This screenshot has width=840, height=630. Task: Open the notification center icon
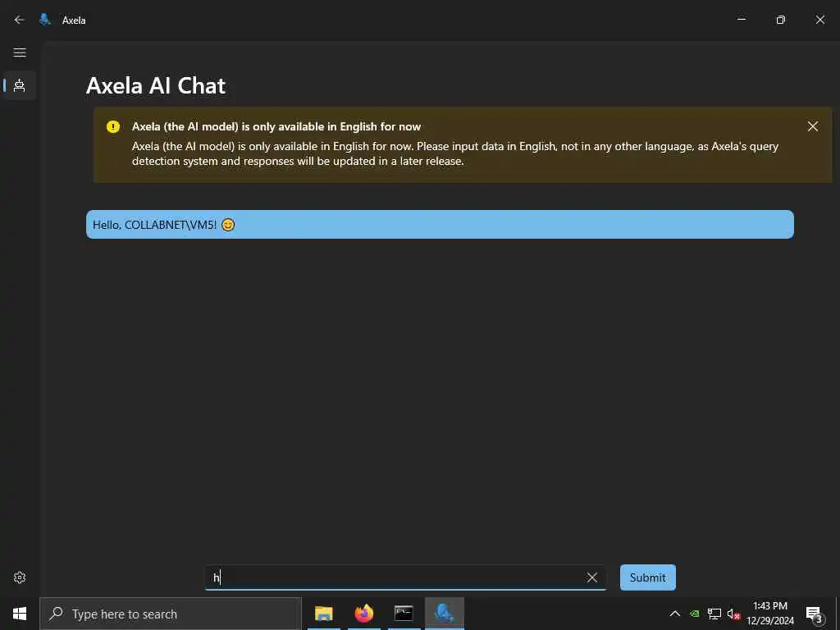[x=814, y=614]
